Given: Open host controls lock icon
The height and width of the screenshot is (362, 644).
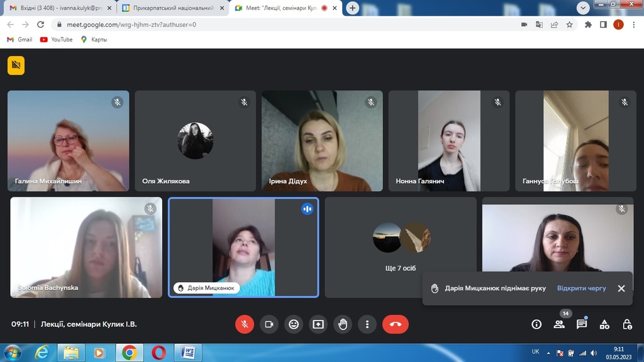Looking at the screenshot, I should pos(627,324).
